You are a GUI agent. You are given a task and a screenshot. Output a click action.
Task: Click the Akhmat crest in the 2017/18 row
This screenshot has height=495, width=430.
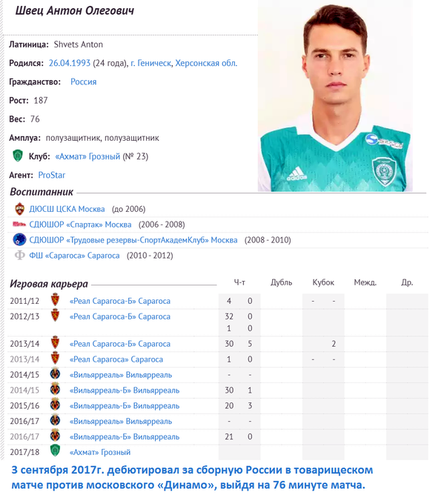(55, 451)
